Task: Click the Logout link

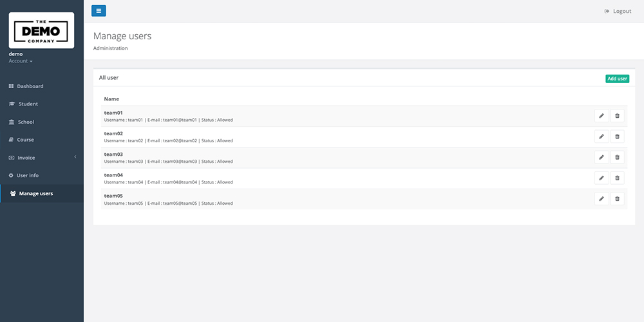Action: (618, 11)
